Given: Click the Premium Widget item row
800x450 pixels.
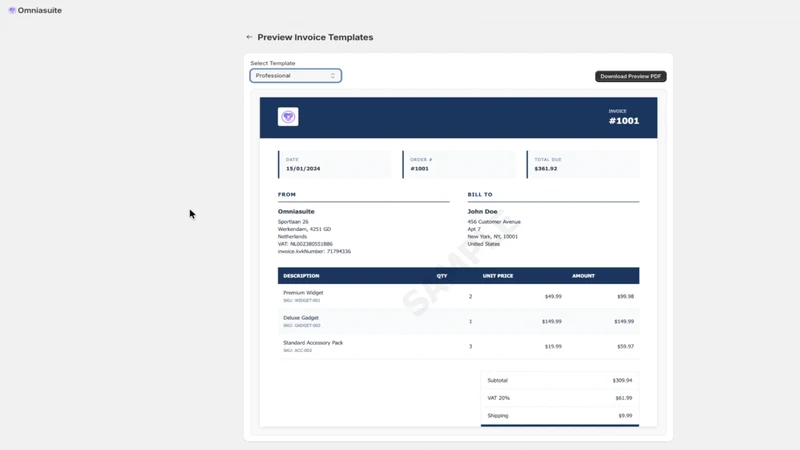Looking at the screenshot, I should (458, 296).
